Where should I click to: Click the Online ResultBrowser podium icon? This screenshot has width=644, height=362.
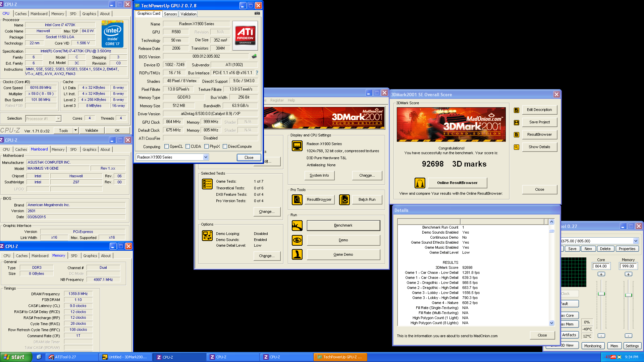coord(420,183)
